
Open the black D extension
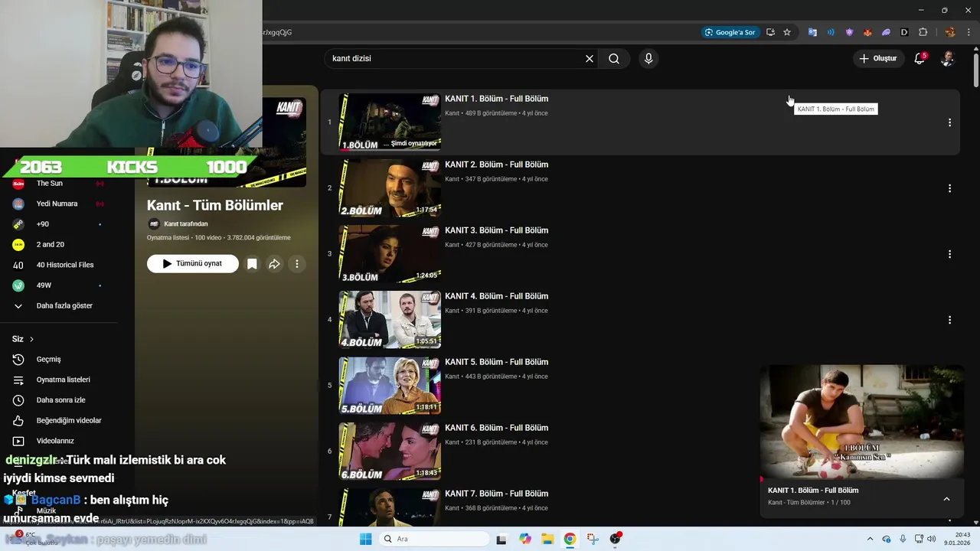pyautogui.click(x=904, y=32)
